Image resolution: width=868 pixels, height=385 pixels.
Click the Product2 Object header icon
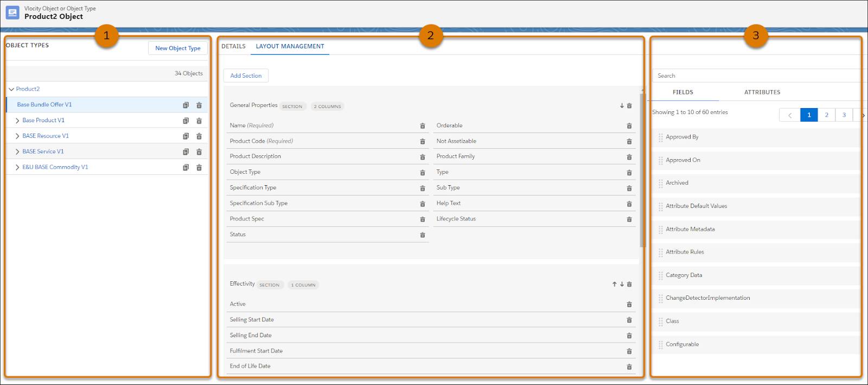click(12, 12)
